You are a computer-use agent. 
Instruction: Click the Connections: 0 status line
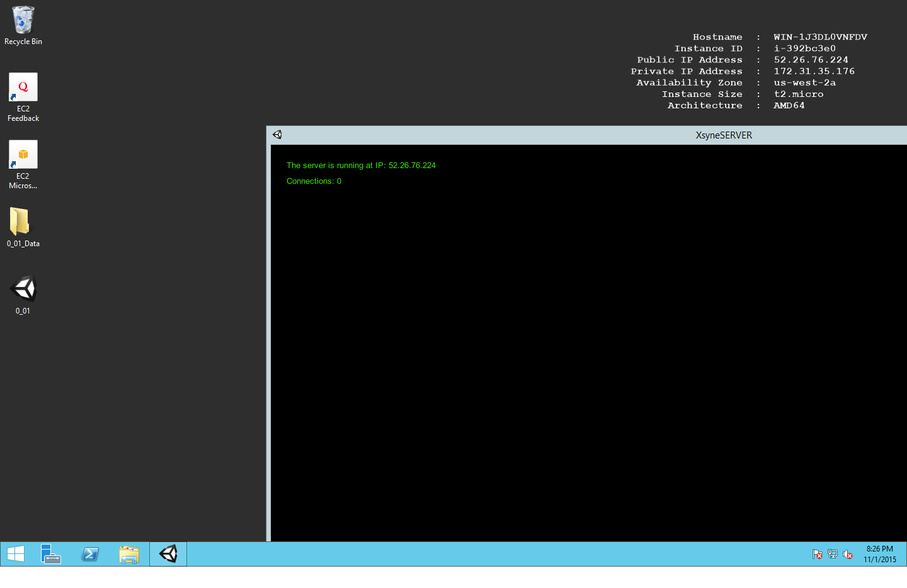pyautogui.click(x=314, y=181)
